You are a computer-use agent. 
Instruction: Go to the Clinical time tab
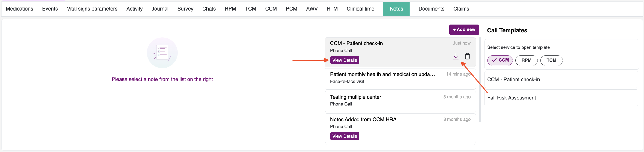coord(360,9)
